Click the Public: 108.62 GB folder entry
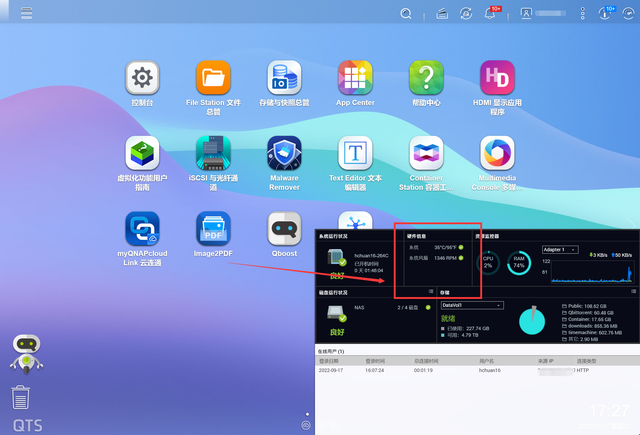 pos(584,306)
